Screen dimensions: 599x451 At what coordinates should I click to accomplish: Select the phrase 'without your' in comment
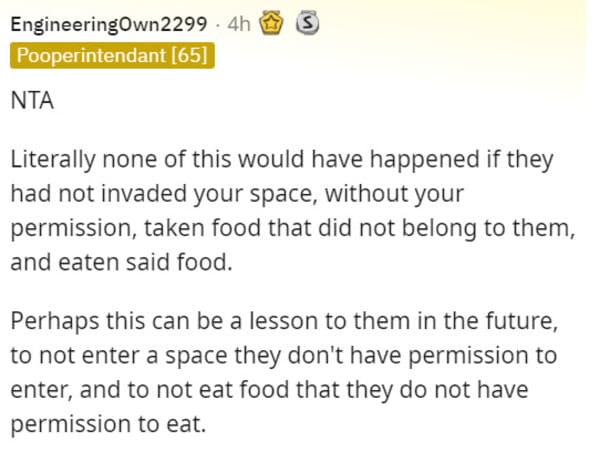pos(394,194)
